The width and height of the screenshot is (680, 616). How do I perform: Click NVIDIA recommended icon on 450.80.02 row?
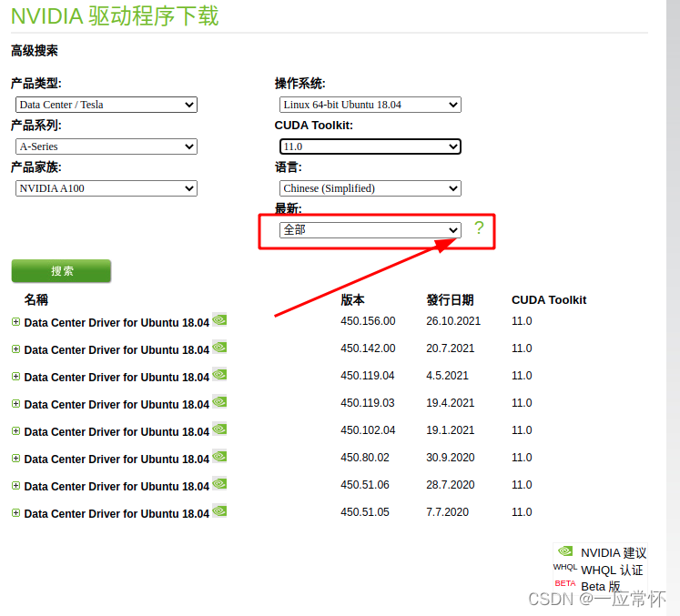pos(219,456)
